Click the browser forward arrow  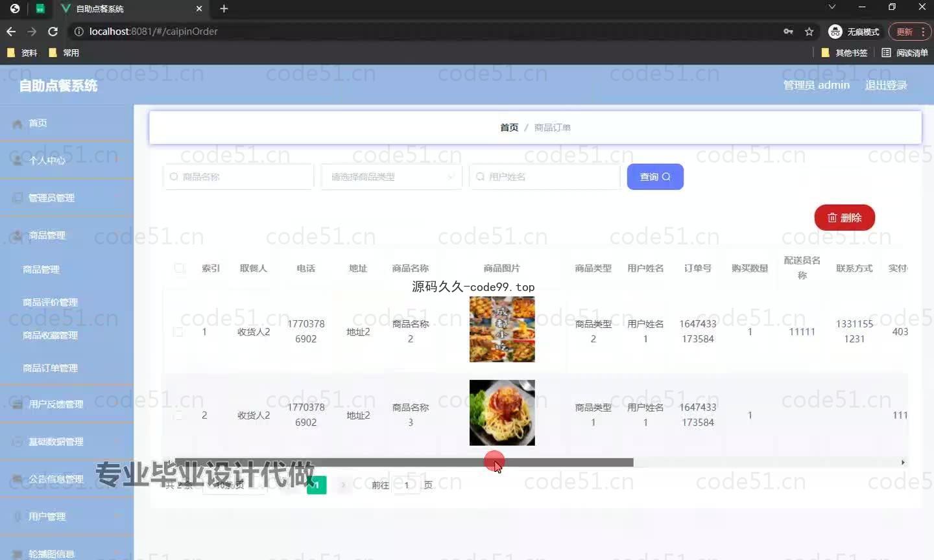(32, 31)
